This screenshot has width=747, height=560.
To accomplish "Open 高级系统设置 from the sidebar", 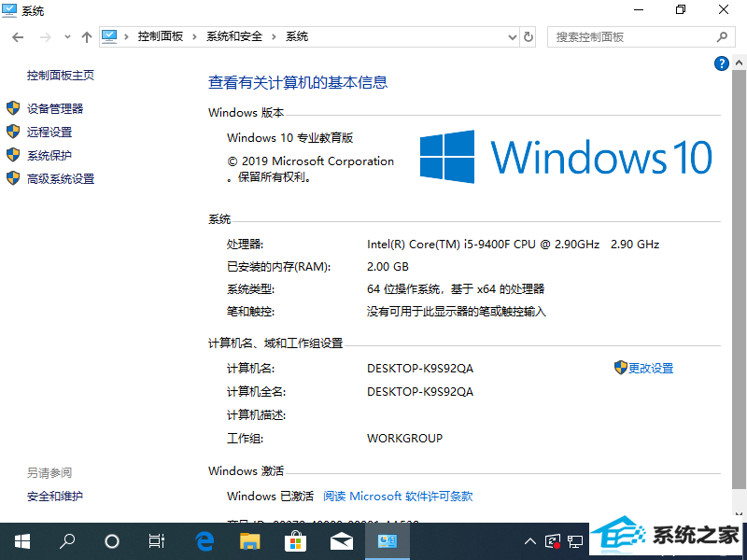I will [61, 178].
